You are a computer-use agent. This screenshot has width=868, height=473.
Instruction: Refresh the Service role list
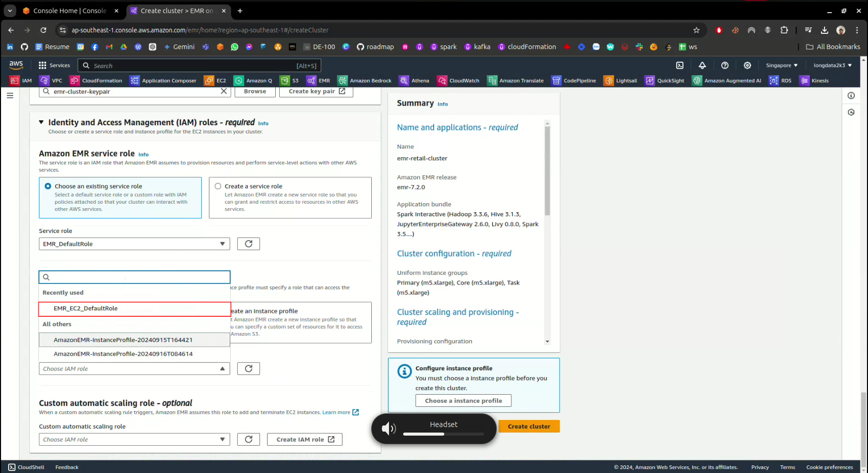[x=248, y=244]
